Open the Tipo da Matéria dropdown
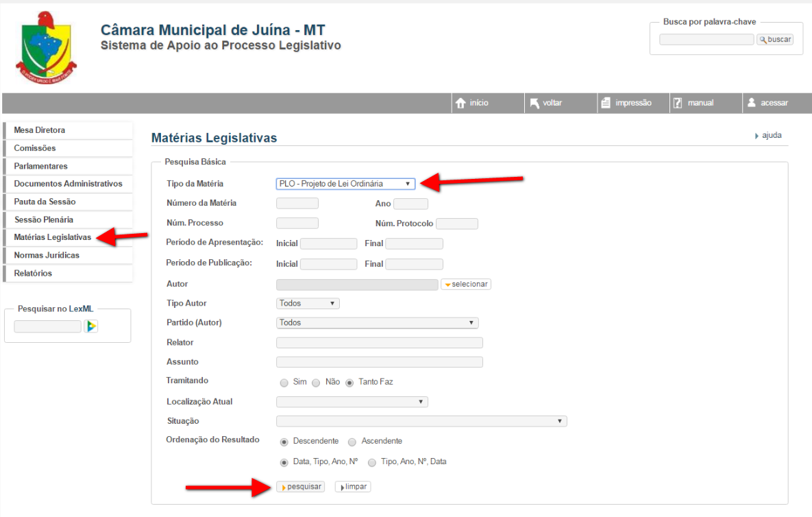The image size is (812, 517). click(345, 184)
